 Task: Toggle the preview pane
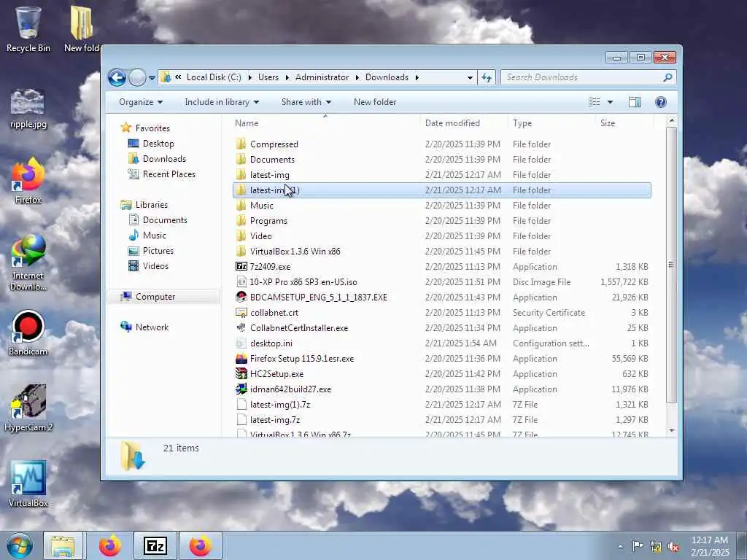tap(635, 102)
